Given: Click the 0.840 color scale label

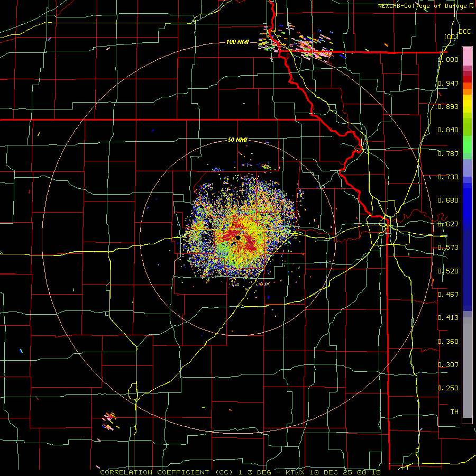Looking at the screenshot, I should tap(448, 130).
